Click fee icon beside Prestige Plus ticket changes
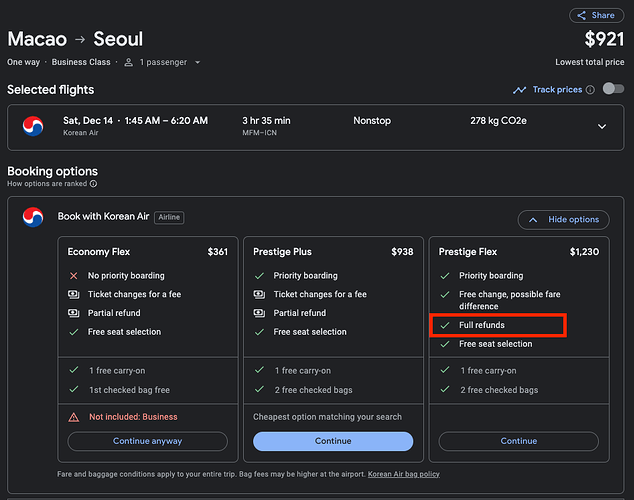Image resolution: width=634 pixels, height=500 pixels. pos(259,294)
